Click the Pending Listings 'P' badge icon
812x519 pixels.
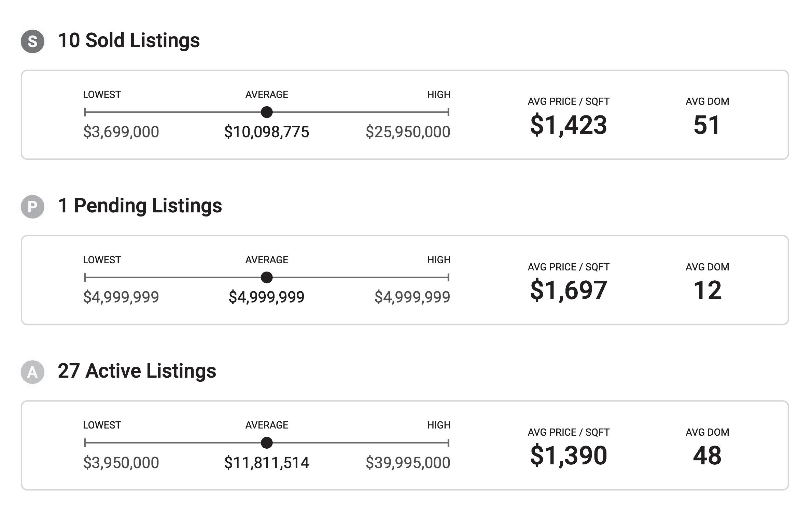32,207
